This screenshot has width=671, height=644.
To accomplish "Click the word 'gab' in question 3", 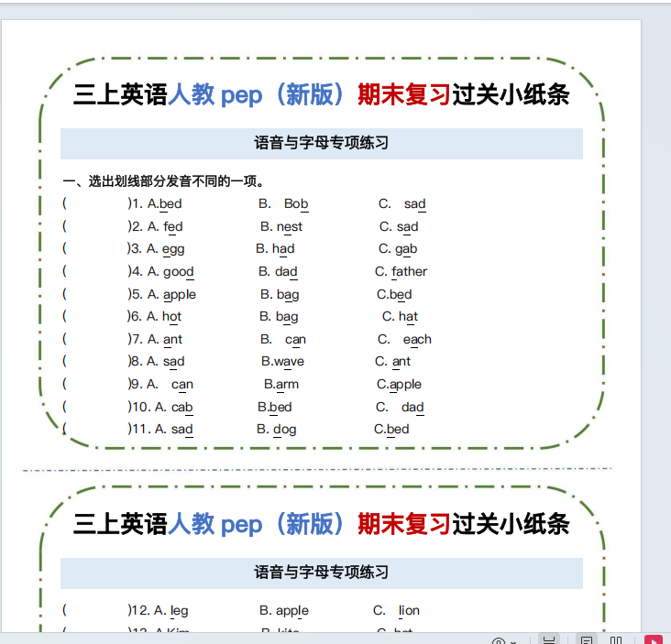I will coord(406,249).
